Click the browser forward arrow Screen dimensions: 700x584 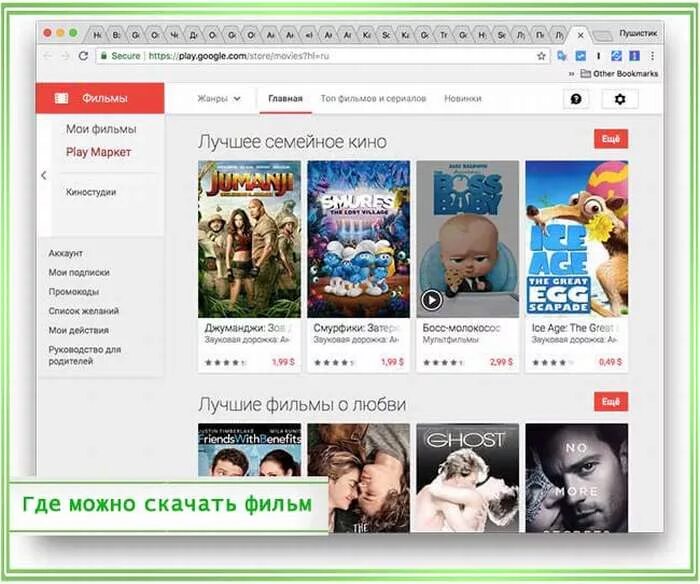point(65,56)
